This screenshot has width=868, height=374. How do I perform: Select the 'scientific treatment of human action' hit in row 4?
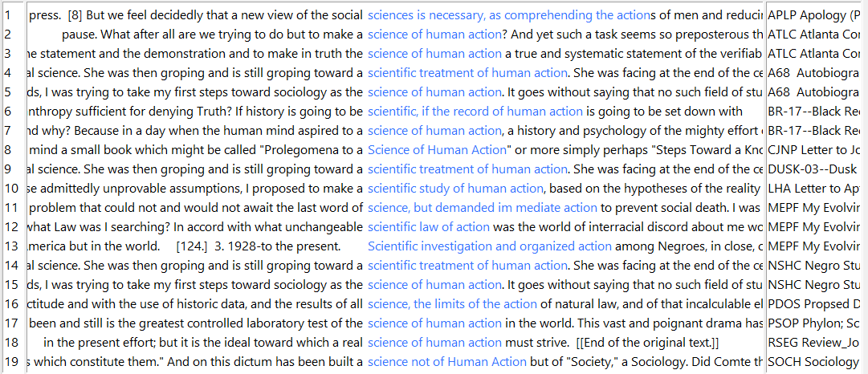pos(467,73)
